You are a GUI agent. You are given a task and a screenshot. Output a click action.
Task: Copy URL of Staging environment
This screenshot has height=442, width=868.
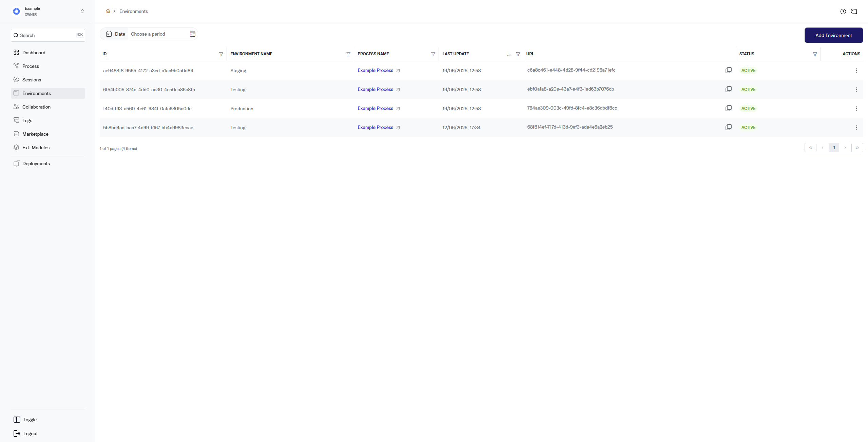729,70
